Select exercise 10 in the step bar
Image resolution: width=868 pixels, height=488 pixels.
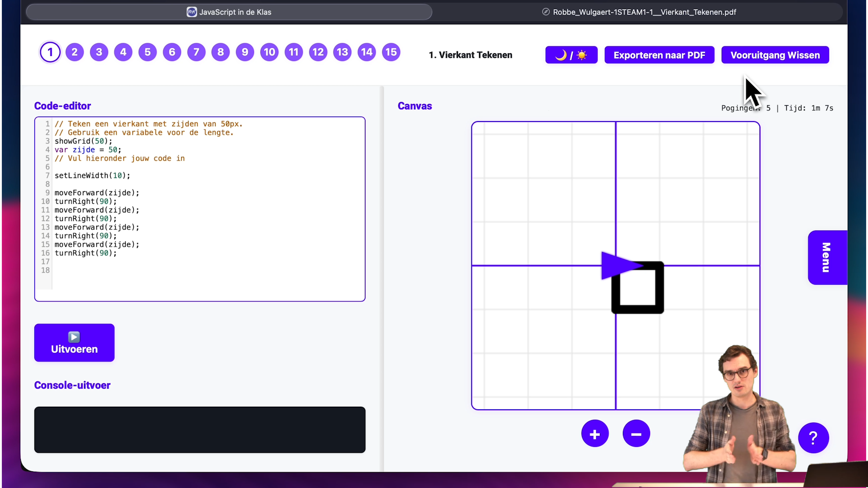click(269, 52)
